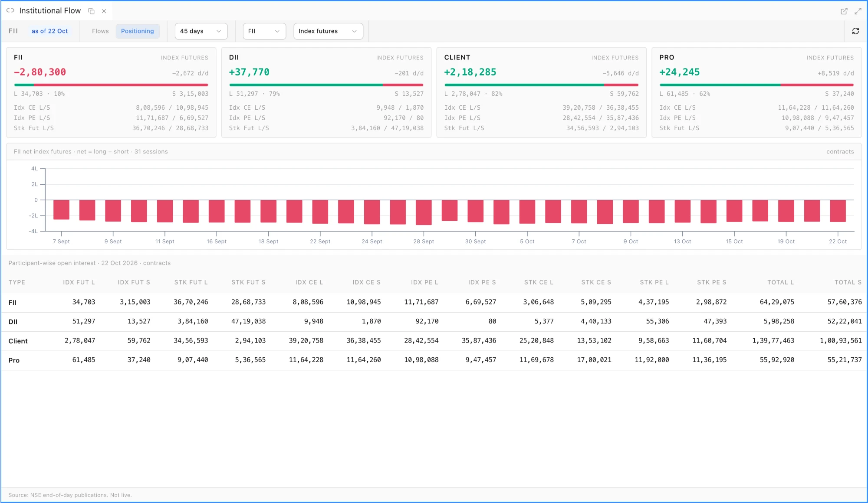The height and width of the screenshot is (503, 868).
Task: Click FII TOTAL S value 57,60,376
Action: click(845, 302)
